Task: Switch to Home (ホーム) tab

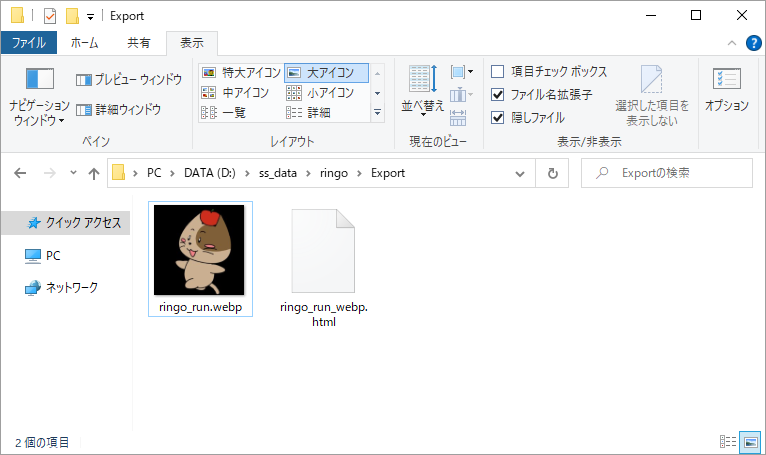Action: coord(85,43)
